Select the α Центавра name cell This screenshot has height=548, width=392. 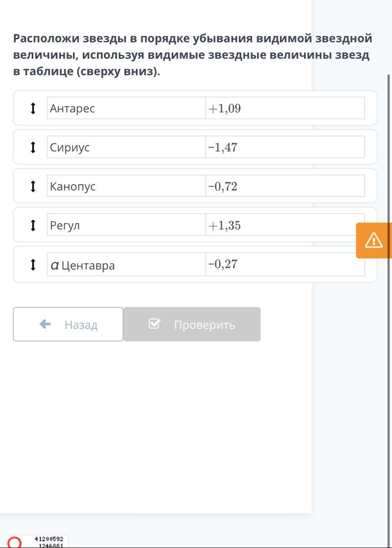click(126, 265)
